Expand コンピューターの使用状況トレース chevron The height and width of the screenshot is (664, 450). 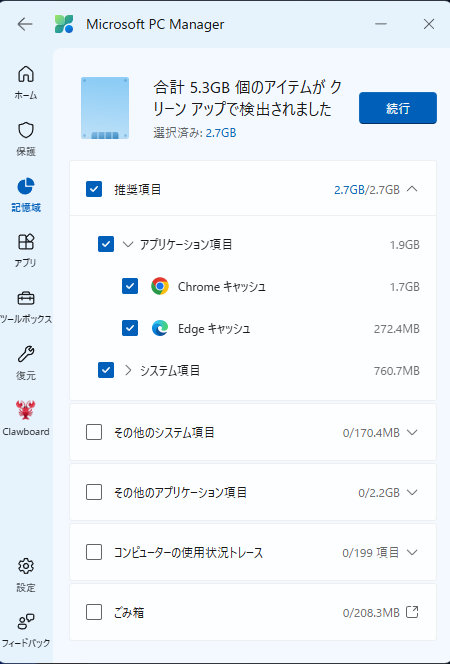(x=412, y=552)
